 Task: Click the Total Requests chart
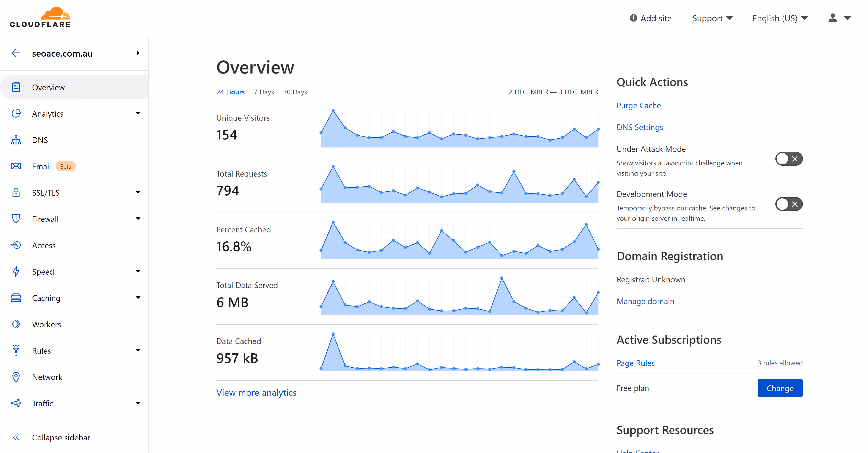[x=460, y=185]
